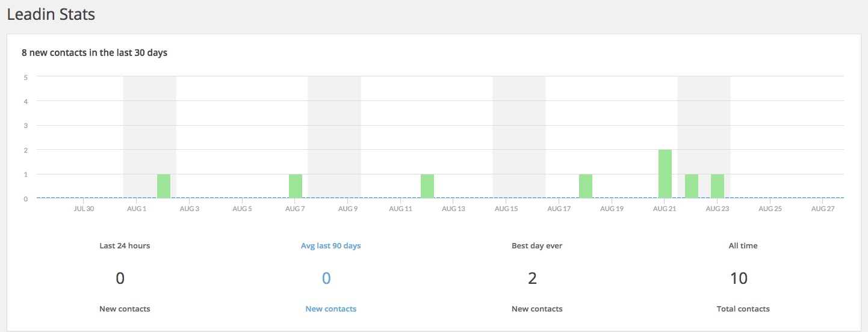
Task: Click the 'All time' label
Action: click(x=743, y=246)
